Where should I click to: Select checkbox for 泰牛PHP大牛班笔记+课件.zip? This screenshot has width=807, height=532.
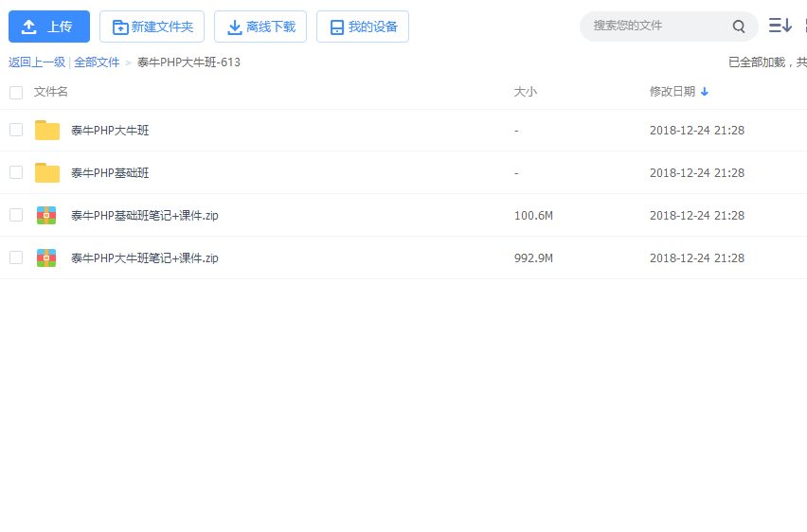pos(16,257)
